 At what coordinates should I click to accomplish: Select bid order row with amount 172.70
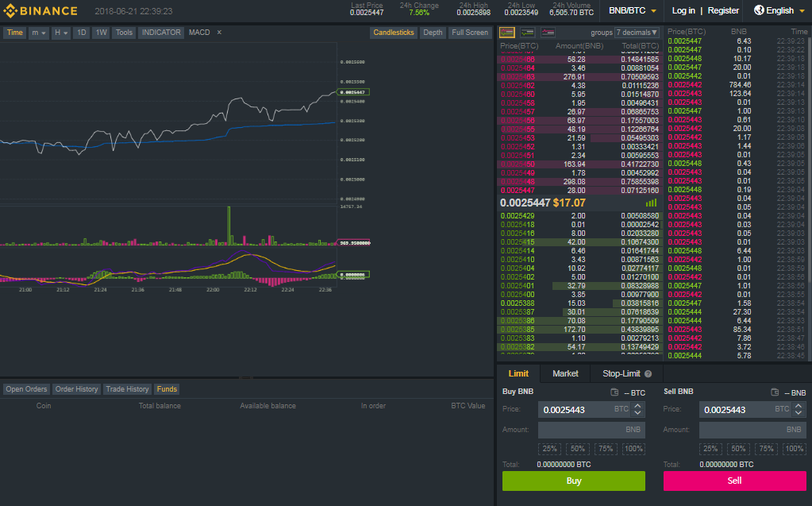tap(580, 329)
